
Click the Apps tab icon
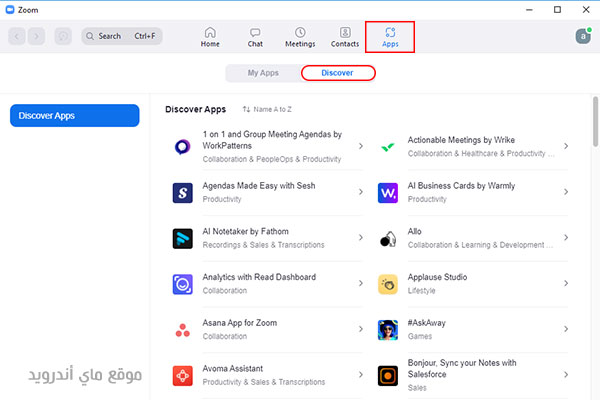tap(390, 32)
